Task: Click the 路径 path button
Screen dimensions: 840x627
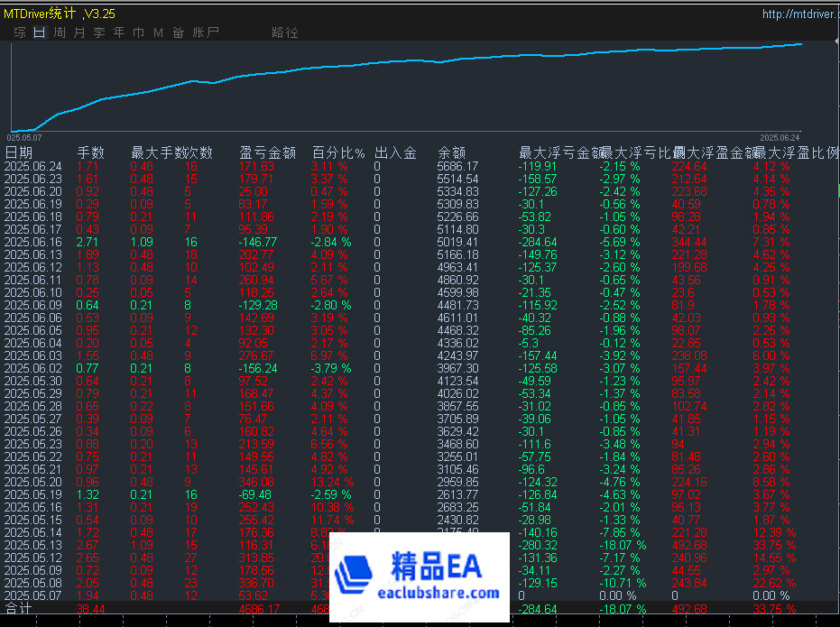Action: coord(284,32)
